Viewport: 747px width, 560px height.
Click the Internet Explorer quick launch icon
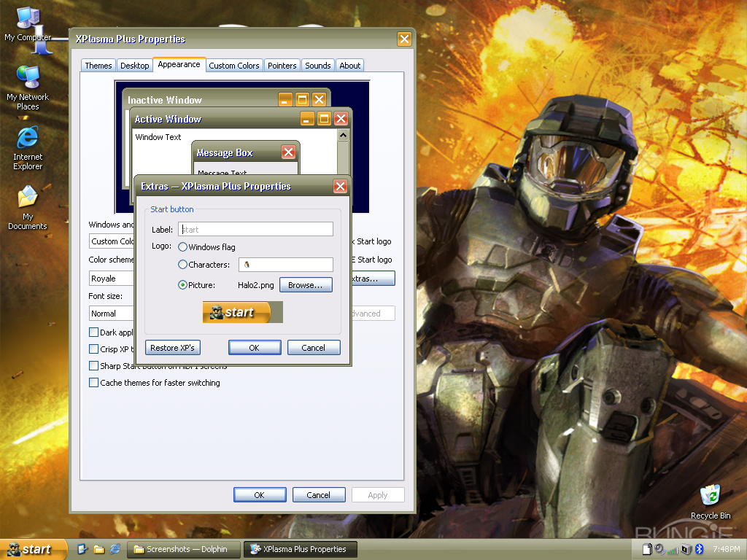pos(115,549)
